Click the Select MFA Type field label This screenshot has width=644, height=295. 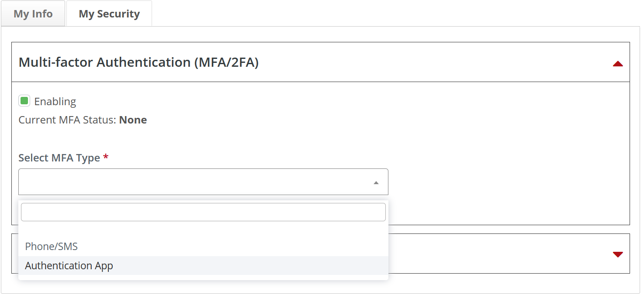pos(59,158)
